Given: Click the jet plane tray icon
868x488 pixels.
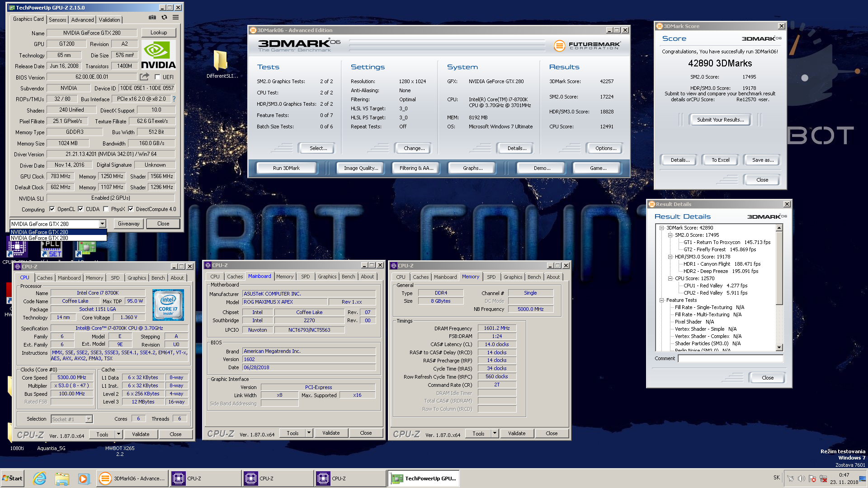Looking at the screenshot, I should 790,479.
